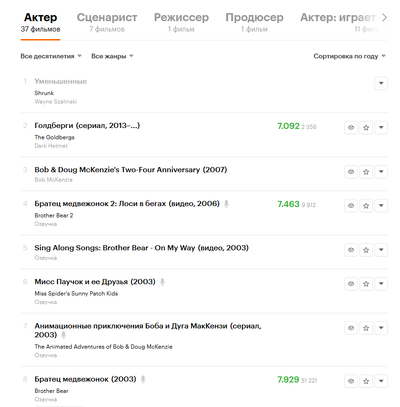This screenshot has height=407, width=400.
Task: Expand dropdown for Братец медвежонок (2003) row
Action: tap(381, 381)
